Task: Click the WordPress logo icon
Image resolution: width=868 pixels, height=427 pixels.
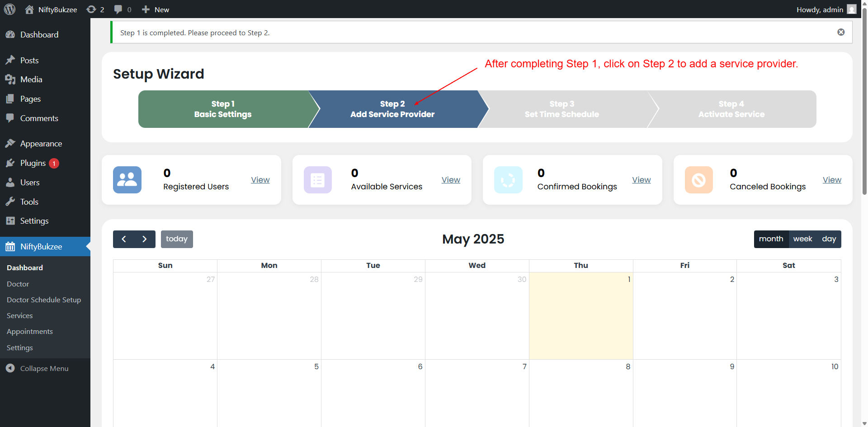Action: point(9,9)
